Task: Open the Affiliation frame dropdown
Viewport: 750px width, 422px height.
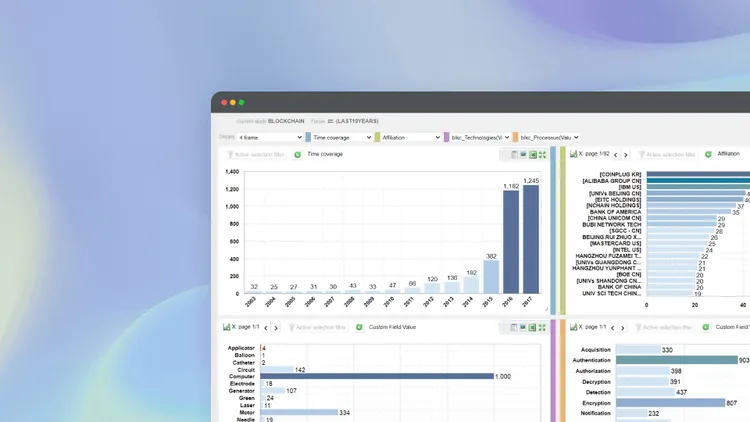Action: [411, 137]
